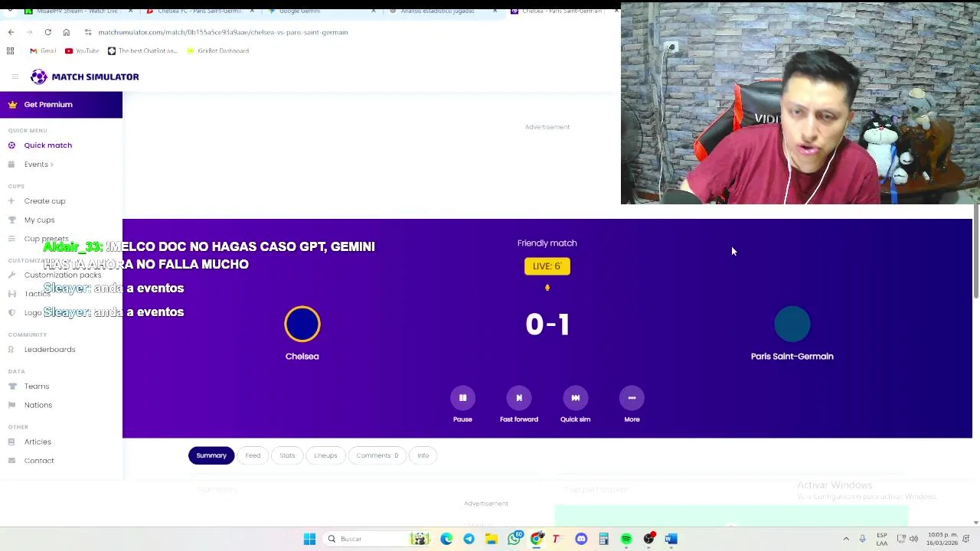980x551 pixels.
Task: Open the match Info tab
Action: pos(423,455)
